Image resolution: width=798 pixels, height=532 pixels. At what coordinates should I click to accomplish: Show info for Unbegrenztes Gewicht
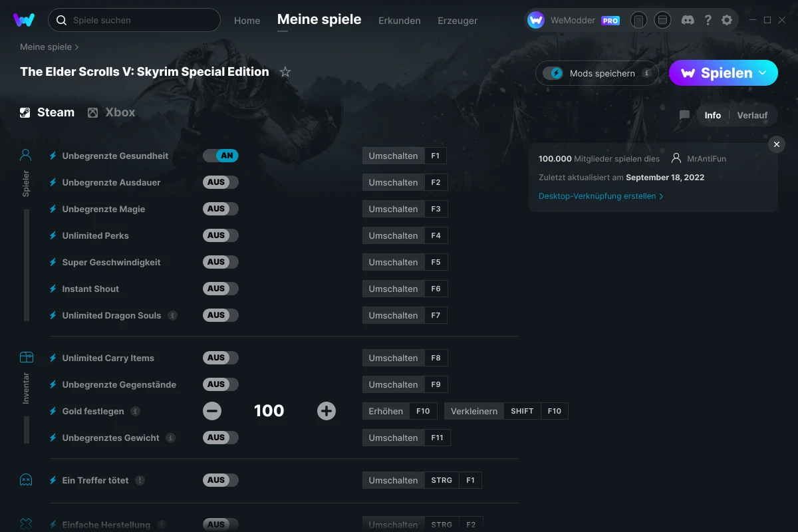coord(170,438)
